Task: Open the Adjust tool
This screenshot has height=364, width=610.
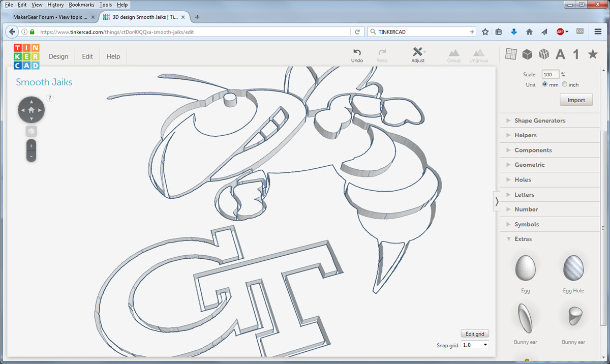Action: [x=418, y=52]
